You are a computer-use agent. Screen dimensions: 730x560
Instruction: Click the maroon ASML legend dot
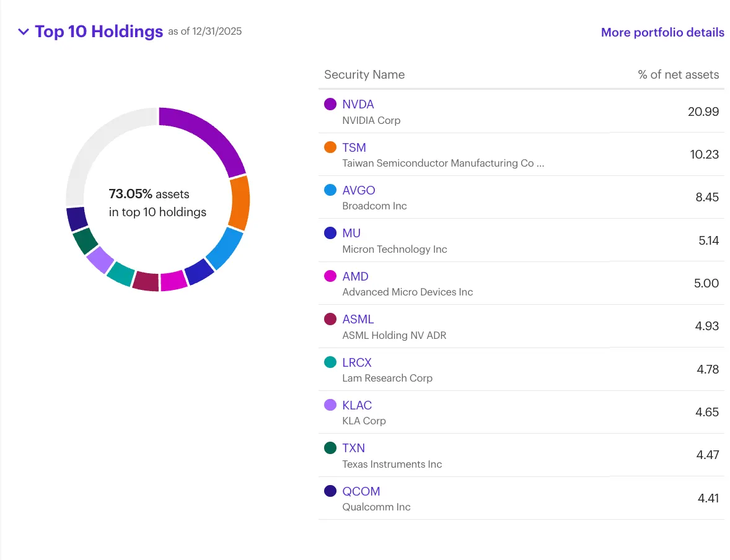tap(330, 319)
